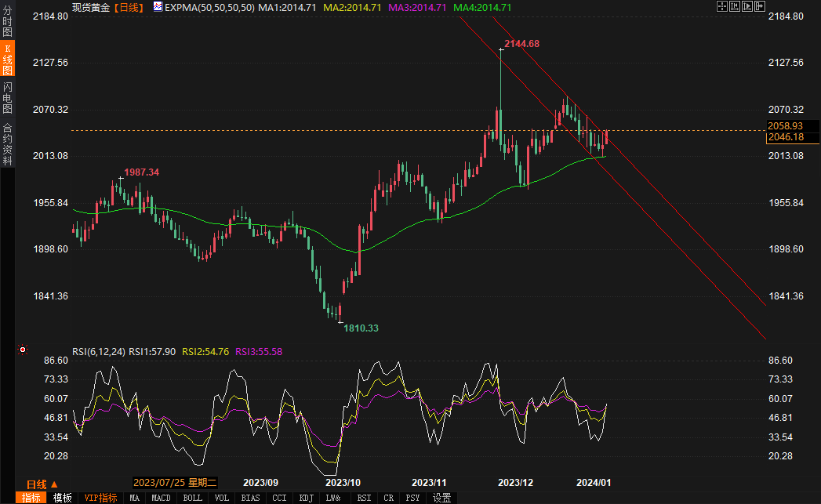The height and width of the screenshot is (504, 821).
Task: Click the third chart toolbar icon at top-right
Action: click(x=747, y=6)
